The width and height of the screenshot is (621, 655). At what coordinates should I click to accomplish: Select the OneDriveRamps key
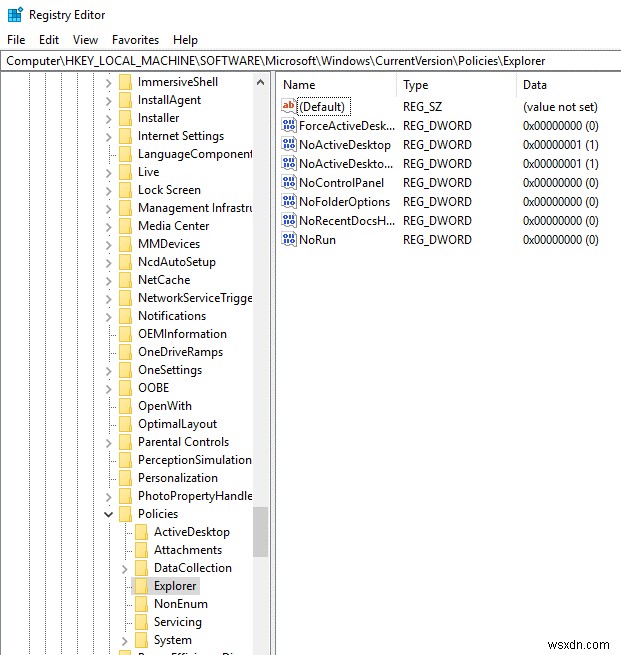pyautogui.click(x=180, y=352)
